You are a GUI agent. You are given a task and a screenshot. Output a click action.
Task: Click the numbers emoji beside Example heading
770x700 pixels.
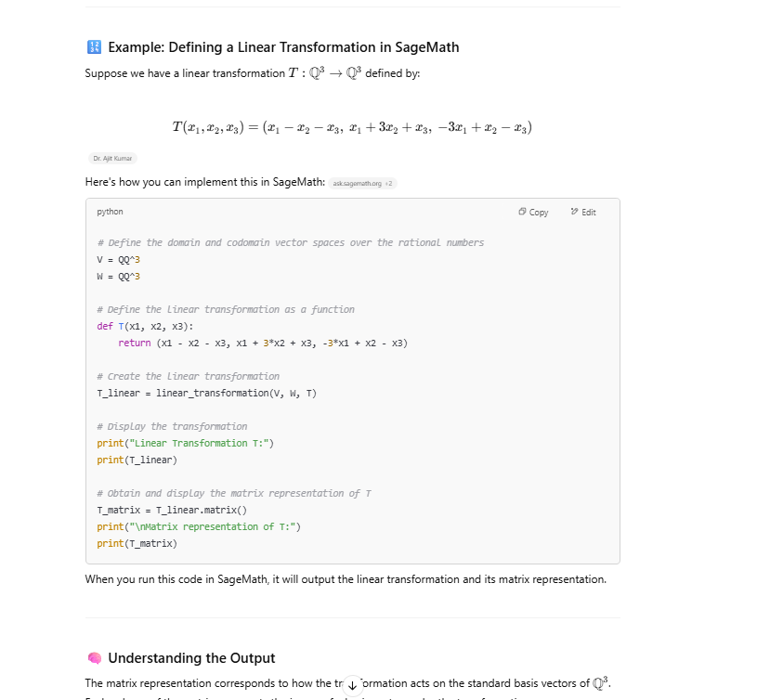94,47
